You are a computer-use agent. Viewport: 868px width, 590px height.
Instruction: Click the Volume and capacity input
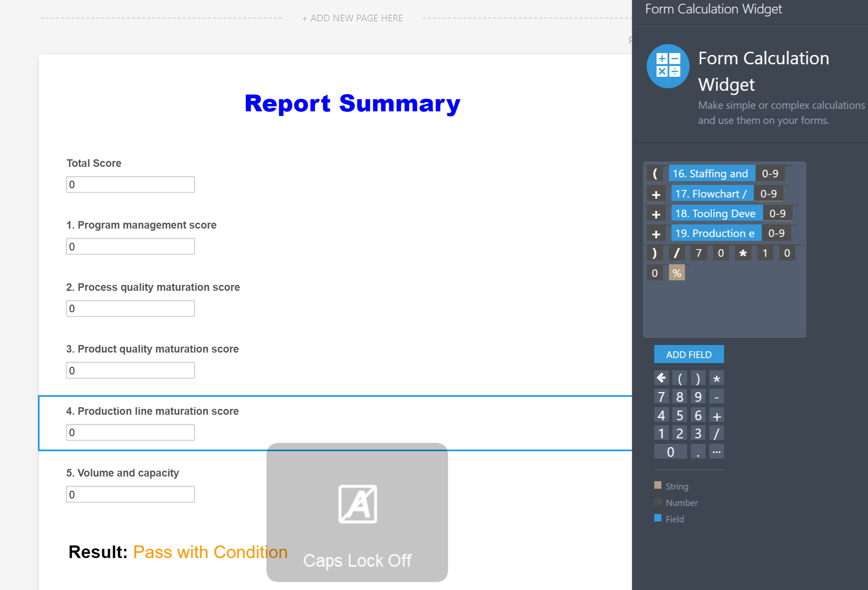pyautogui.click(x=130, y=495)
